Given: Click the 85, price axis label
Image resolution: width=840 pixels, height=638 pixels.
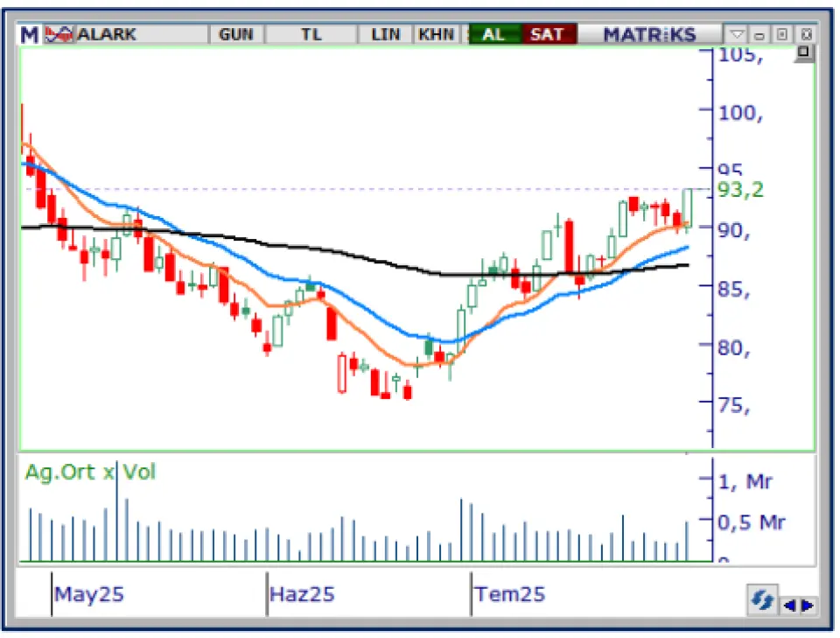Looking at the screenshot, I should [734, 290].
